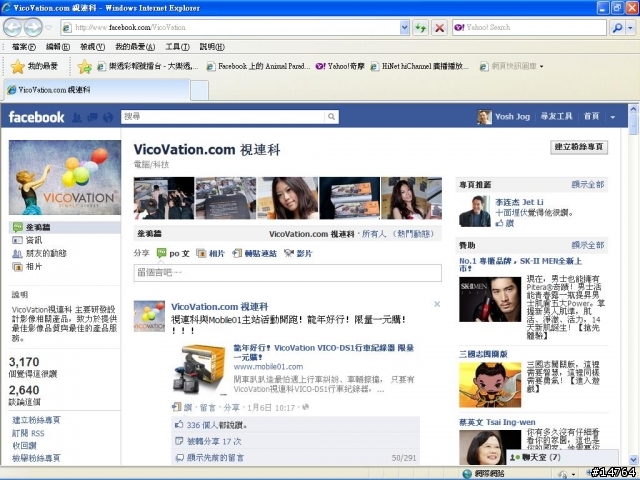Viewport: 640px width, 480px height.
Task: Click 訂閱 RSS link
Action: pyautogui.click(x=28, y=433)
